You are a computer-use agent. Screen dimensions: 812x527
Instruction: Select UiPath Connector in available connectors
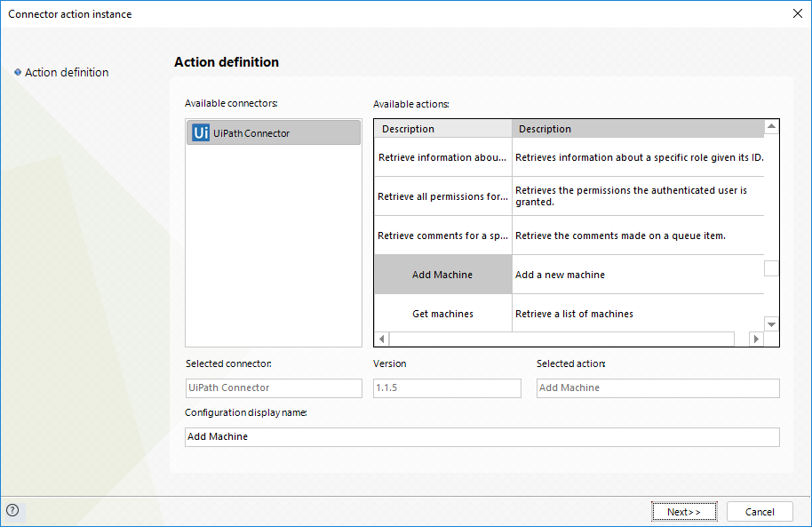pos(274,132)
